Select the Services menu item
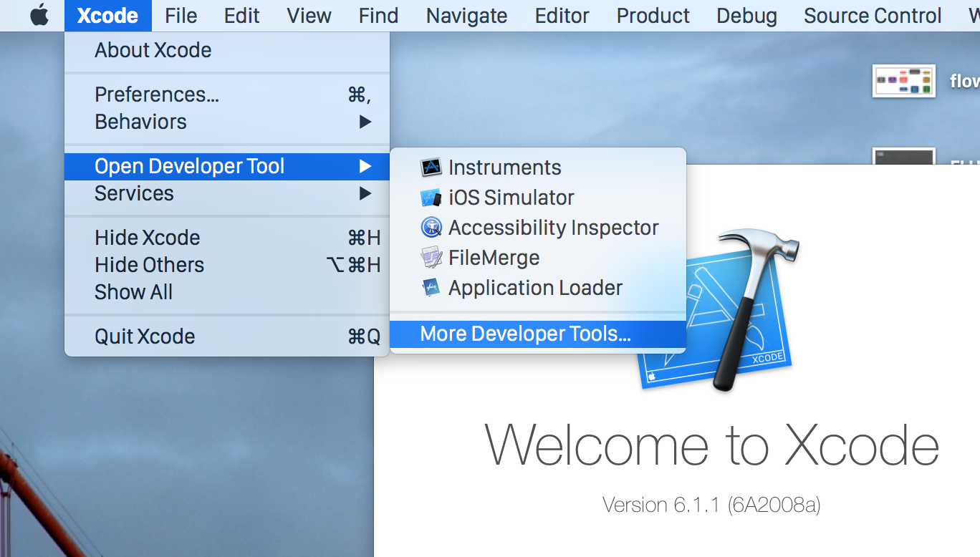980x557 pixels. pos(227,193)
